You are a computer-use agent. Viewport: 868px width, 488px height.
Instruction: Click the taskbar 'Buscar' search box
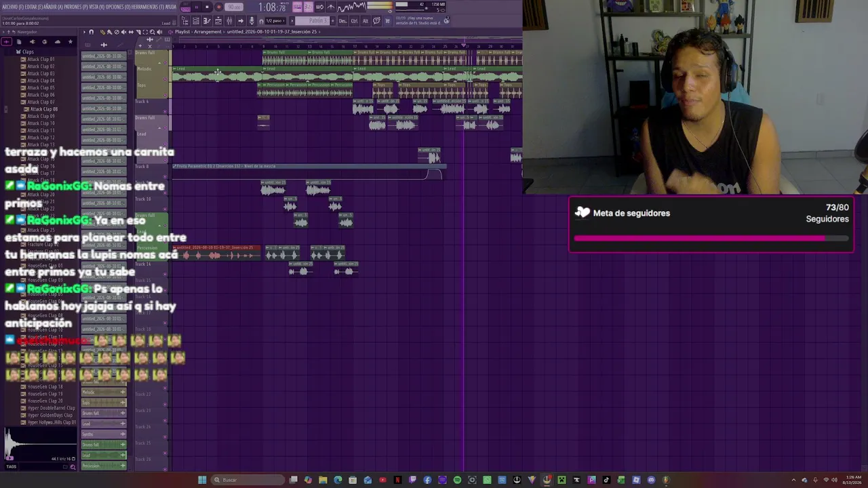[x=246, y=480]
